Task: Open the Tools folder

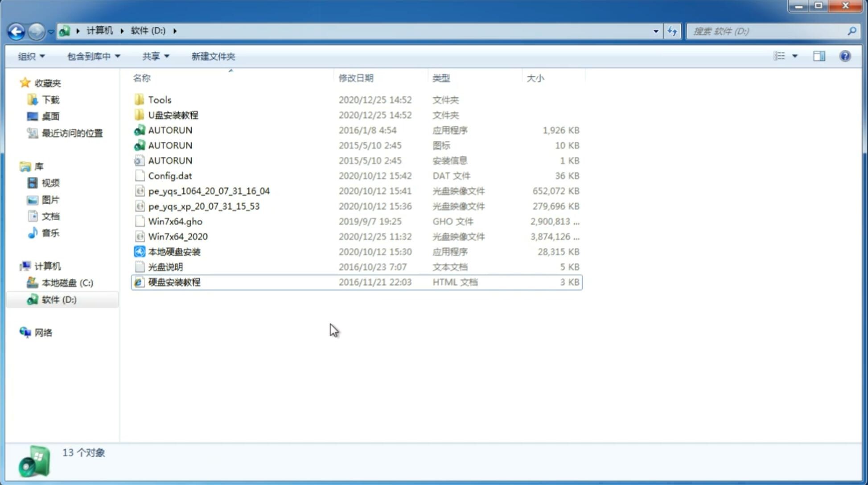Action: pos(159,99)
